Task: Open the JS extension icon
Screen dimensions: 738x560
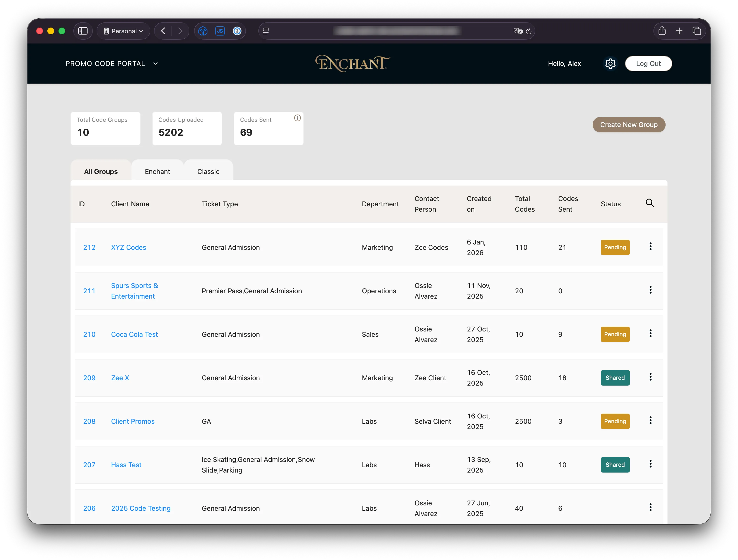Action: point(220,31)
